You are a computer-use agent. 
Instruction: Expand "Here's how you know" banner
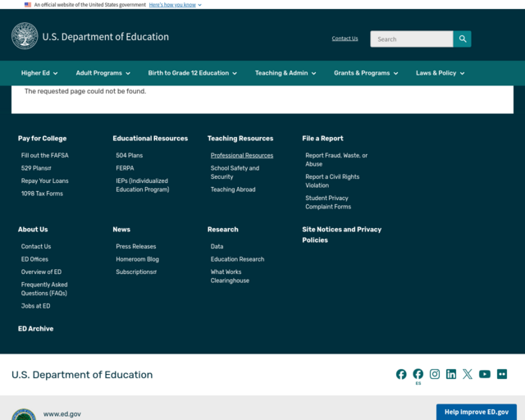175,5
